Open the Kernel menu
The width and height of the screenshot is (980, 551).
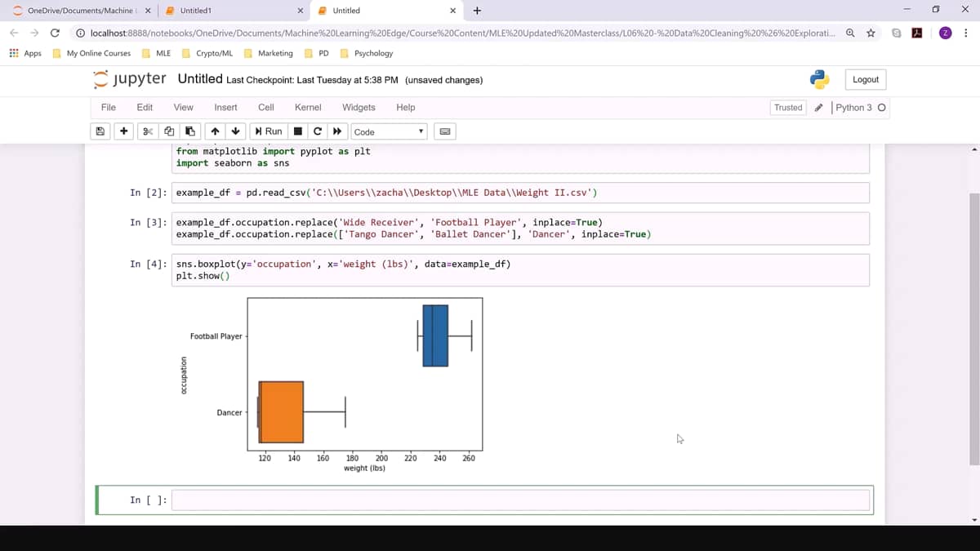pyautogui.click(x=308, y=107)
